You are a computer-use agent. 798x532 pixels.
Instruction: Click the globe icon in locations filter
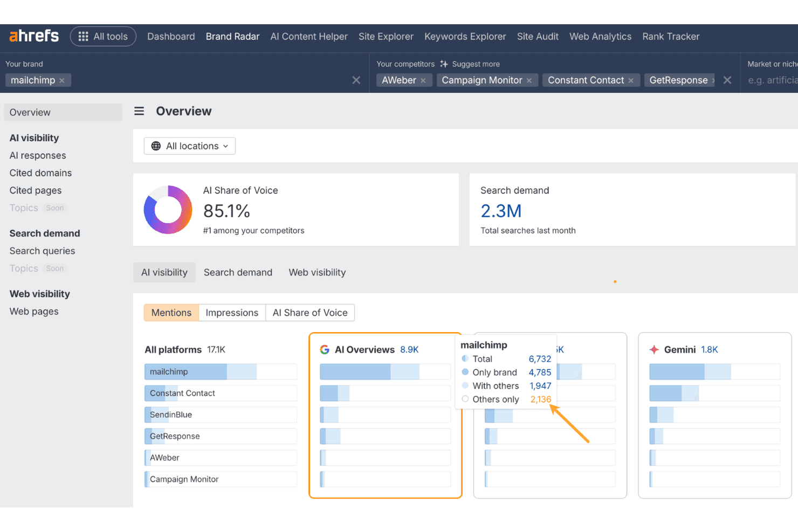click(156, 146)
